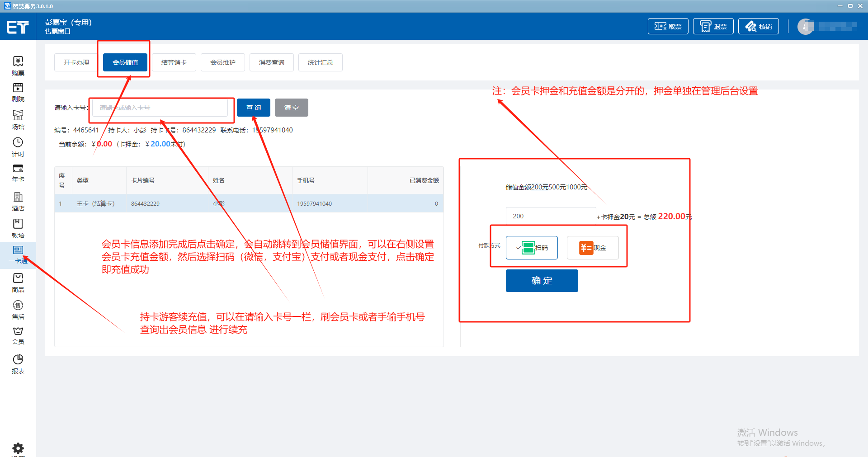Open the 报表 reports pie chart icon

18,364
